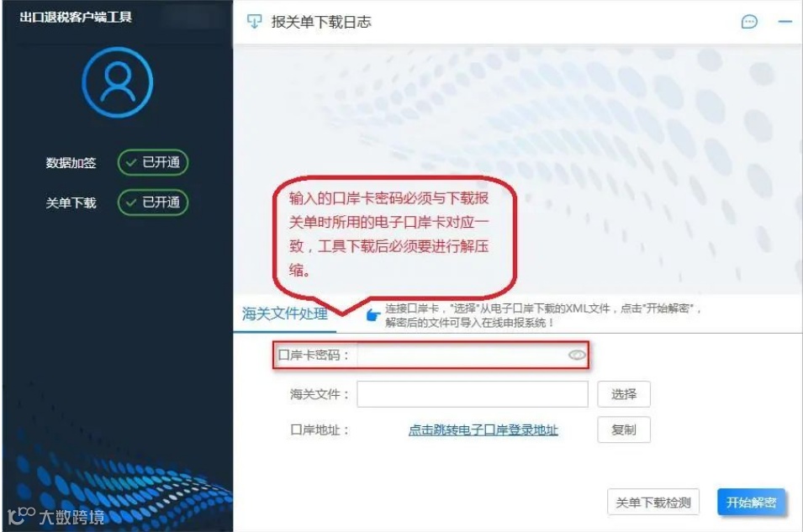The width and height of the screenshot is (803, 532).
Task: Click the 关单下载检测 button
Action: tap(653, 503)
